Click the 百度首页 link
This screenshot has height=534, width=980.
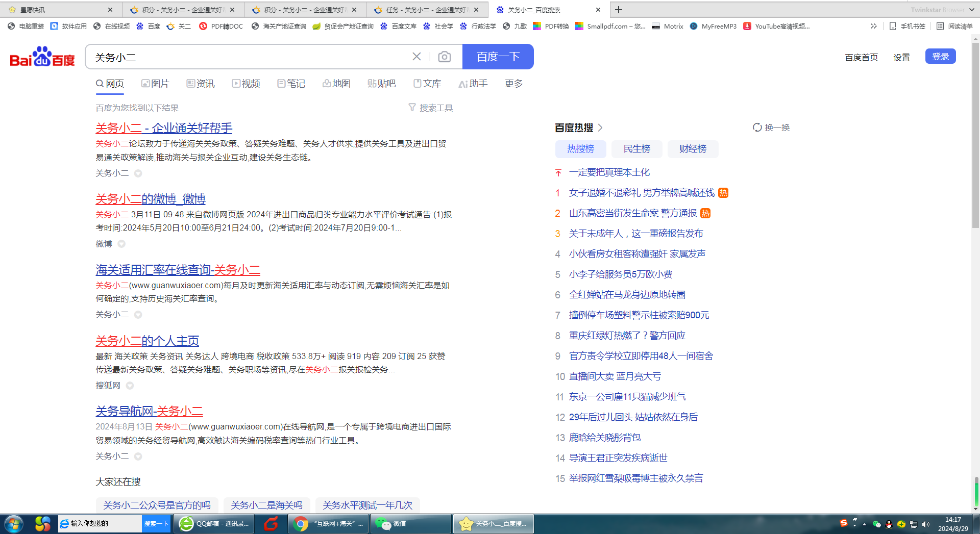tap(862, 57)
